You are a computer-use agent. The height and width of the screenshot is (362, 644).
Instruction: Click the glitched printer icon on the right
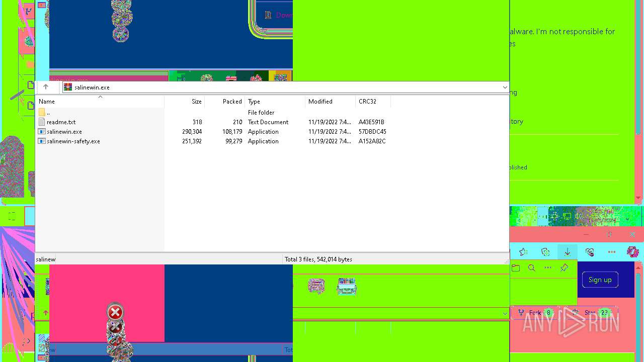347,286
